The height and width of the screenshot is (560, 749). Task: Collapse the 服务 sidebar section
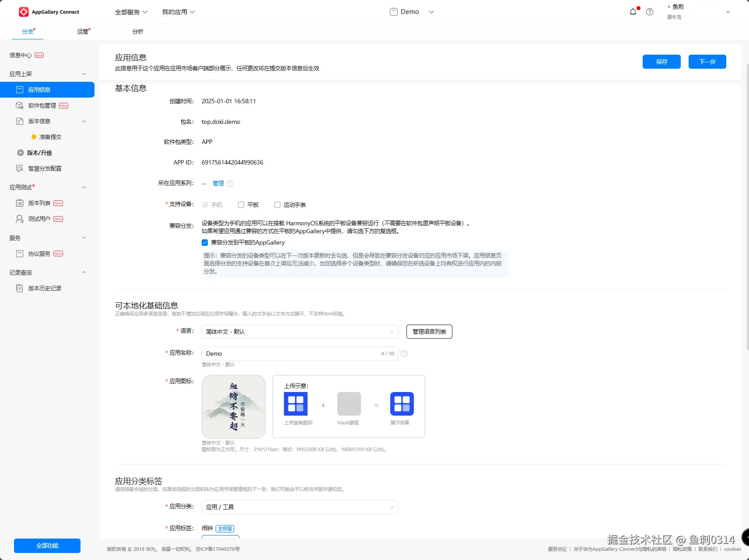click(x=84, y=238)
